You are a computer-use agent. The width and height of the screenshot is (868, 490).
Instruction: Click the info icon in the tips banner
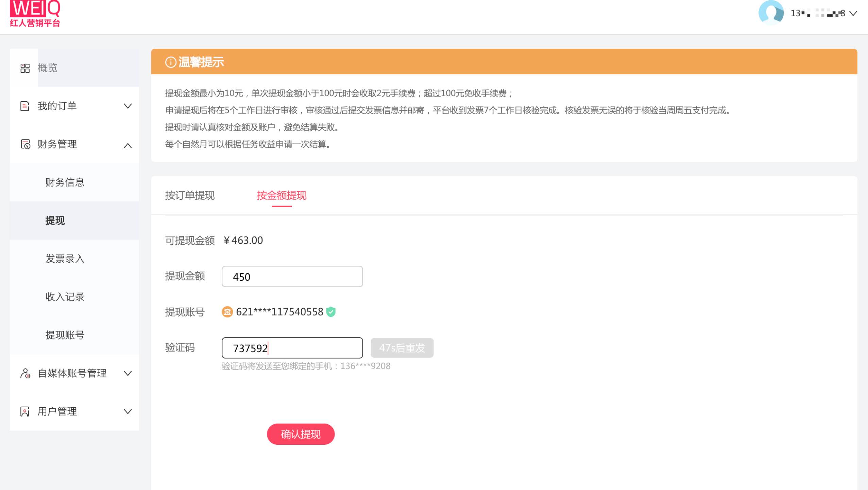170,62
